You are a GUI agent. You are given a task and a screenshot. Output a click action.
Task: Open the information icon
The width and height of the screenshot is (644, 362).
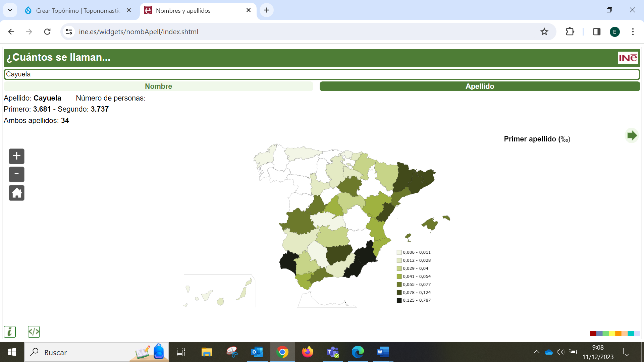10,332
